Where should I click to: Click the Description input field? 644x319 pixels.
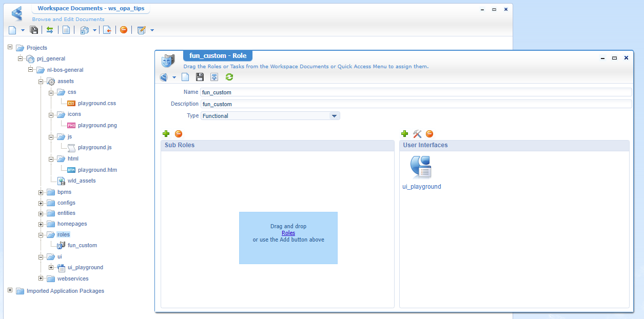pyautogui.click(x=416, y=104)
